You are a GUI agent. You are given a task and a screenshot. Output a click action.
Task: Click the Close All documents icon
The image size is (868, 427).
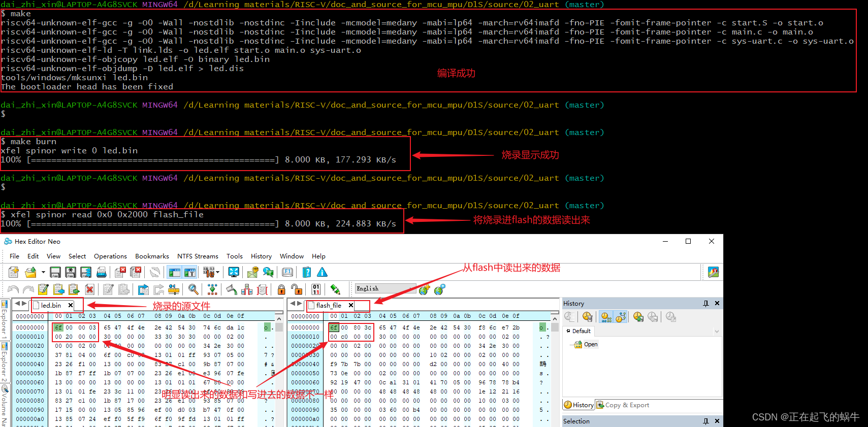(x=136, y=272)
